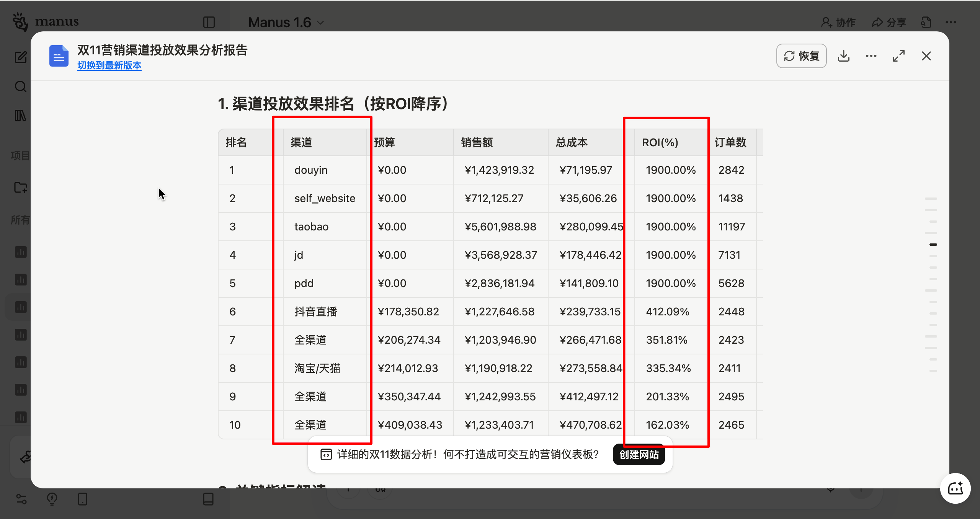Open the top-right three-dot menu beside 分享

(x=951, y=23)
